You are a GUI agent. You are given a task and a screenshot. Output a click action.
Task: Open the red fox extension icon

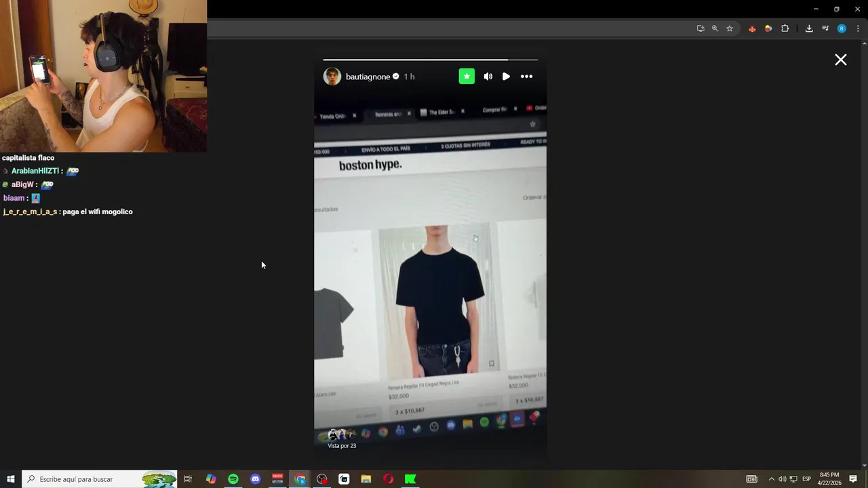752,28
